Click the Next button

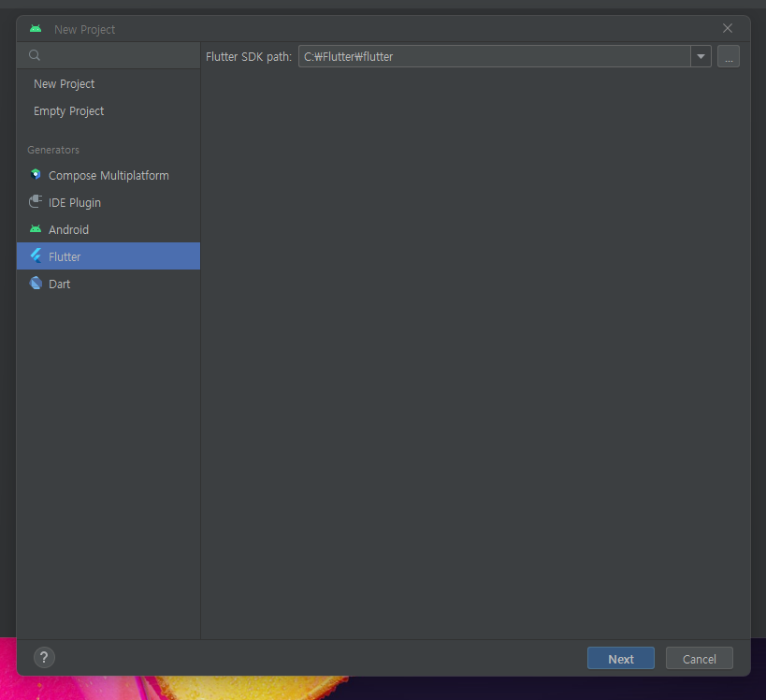tap(621, 658)
